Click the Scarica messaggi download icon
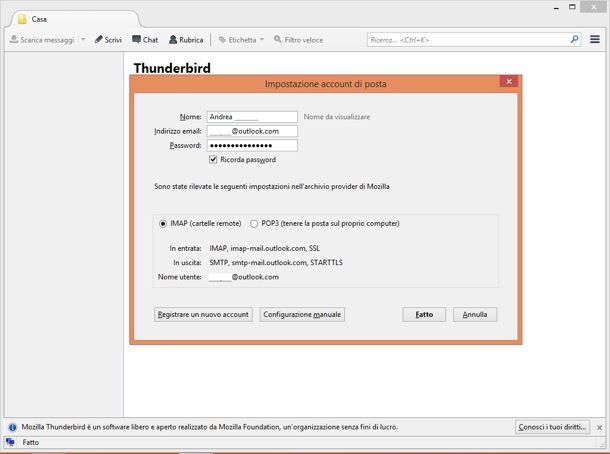Image resolution: width=610 pixels, height=454 pixels. tap(14, 39)
